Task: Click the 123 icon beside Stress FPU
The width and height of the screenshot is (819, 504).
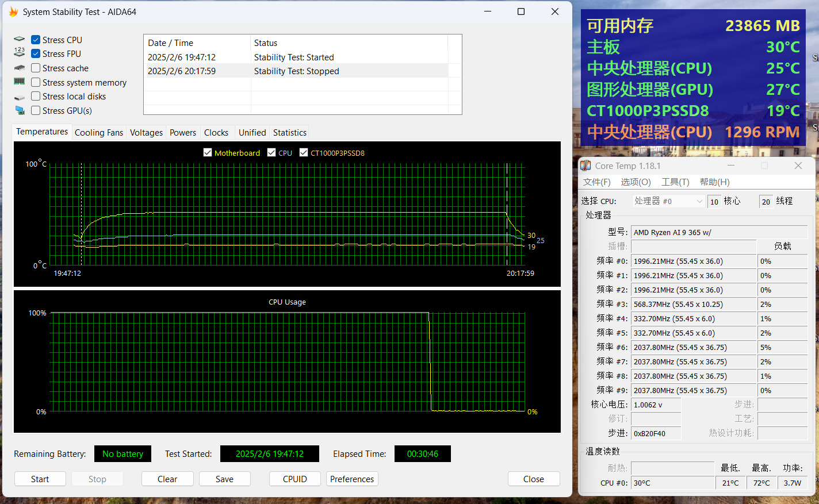Action: coord(20,53)
